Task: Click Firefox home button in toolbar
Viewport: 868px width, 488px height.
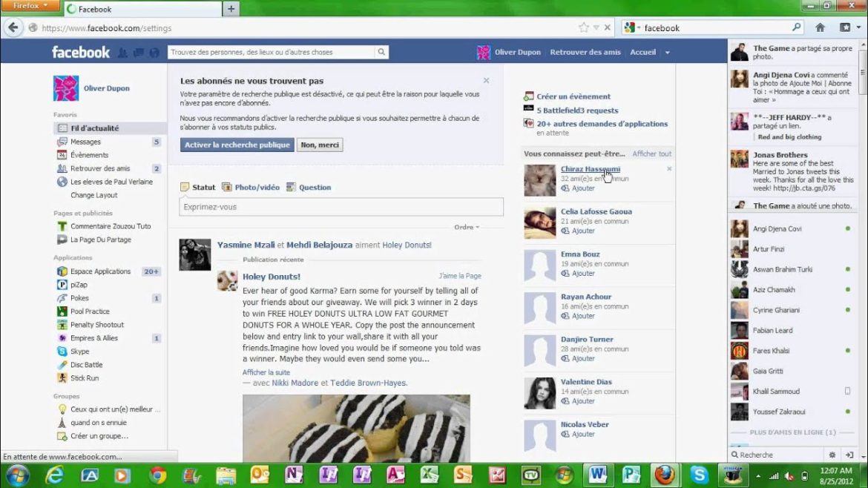Action: 820,27
